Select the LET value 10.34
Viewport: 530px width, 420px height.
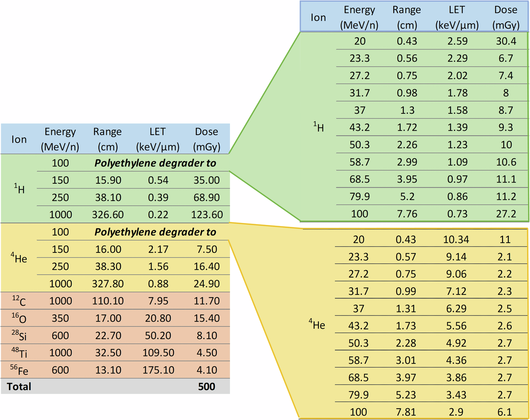456,239
